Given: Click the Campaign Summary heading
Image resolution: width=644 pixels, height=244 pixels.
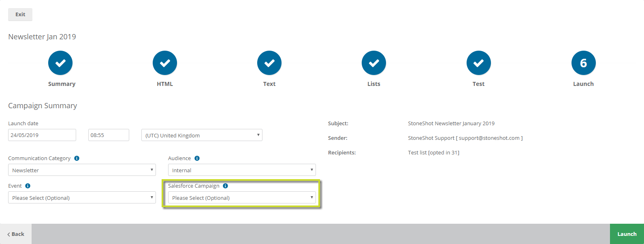Looking at the screenshot, I should tap(43, 105).
